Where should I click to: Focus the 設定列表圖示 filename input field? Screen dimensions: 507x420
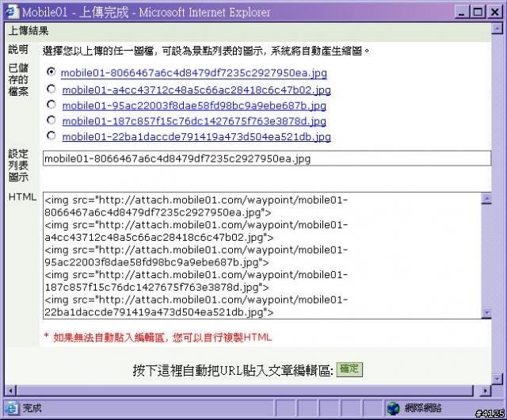click(267, 158)
